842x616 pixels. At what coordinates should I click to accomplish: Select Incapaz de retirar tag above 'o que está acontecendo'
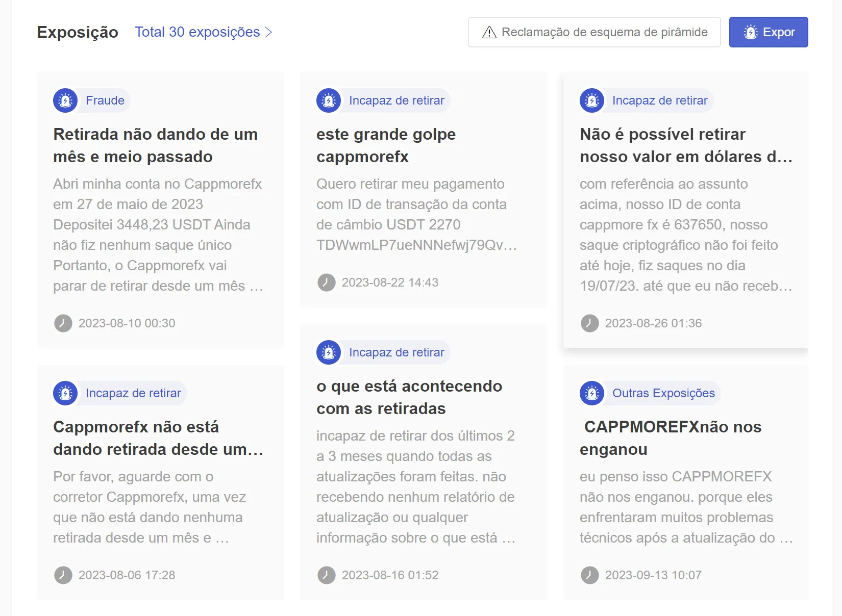pos(397,352)
